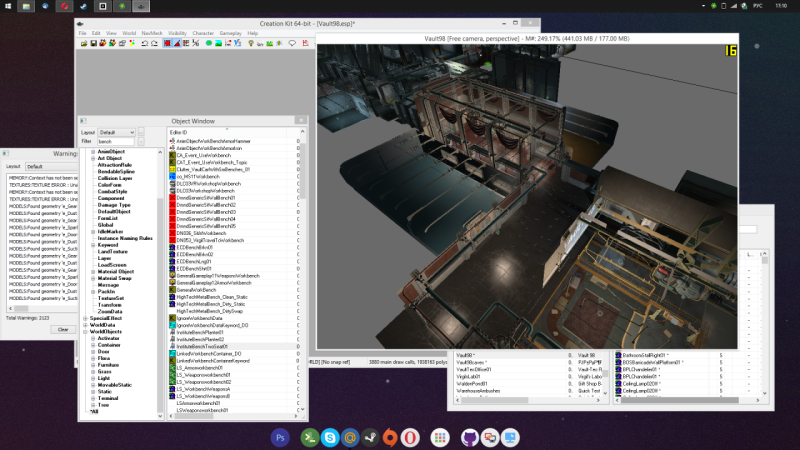
Task: Open the Character menu
Action: [x=203, y=33]
